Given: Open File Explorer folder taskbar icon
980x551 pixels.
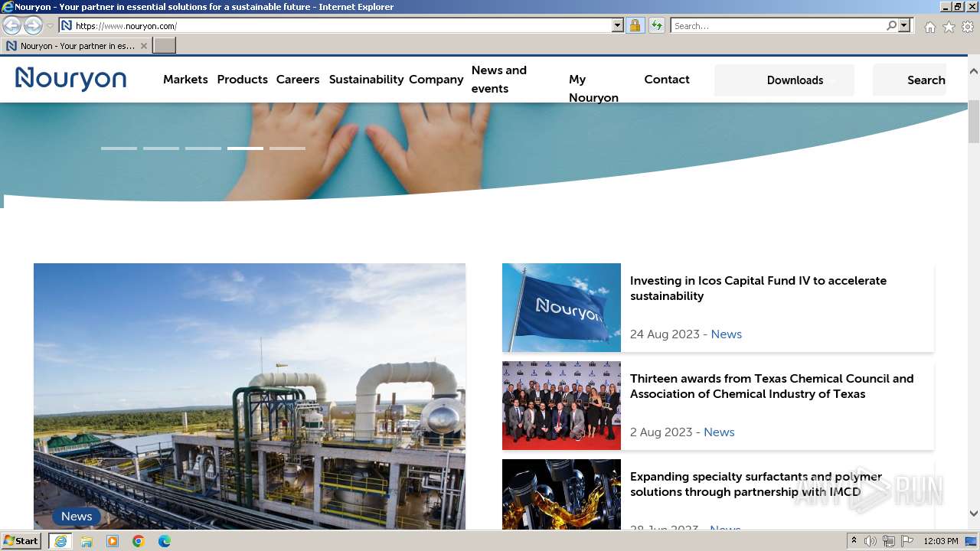Looking at the screenshot, I should pyautogui.click(x=87, y=541).
